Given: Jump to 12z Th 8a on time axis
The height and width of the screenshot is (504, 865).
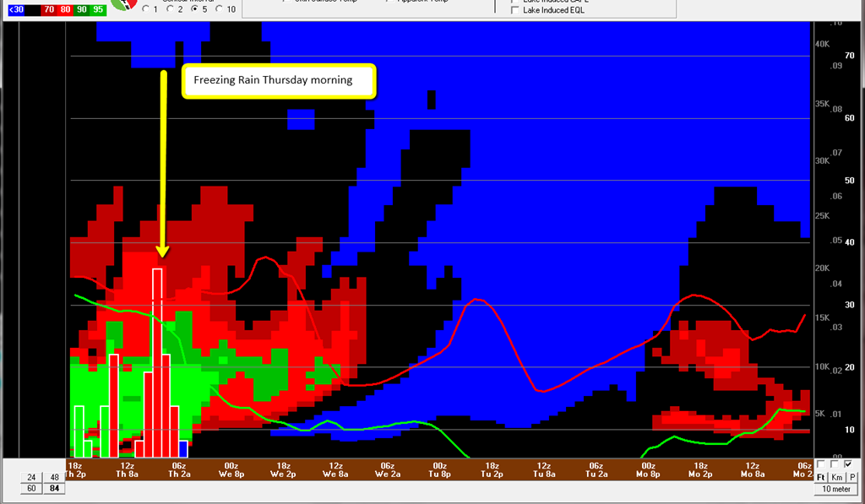Looking at the screenshot, I should (127, 470).
